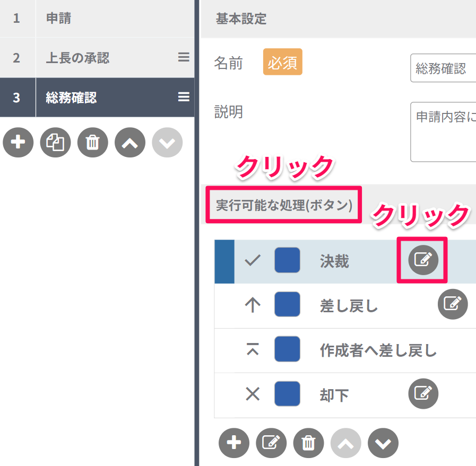Click the up arrow icon on 差し戻し row

click(253, 305)
